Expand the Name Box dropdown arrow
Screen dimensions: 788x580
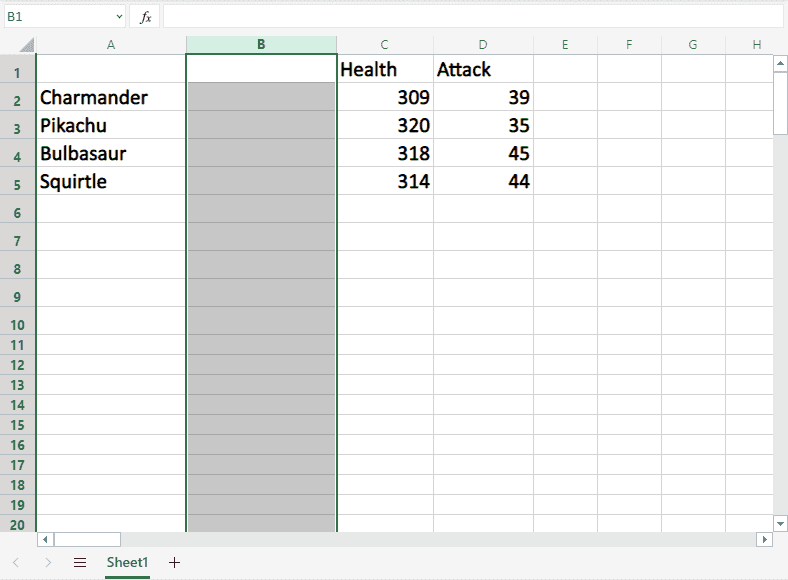tap(118, 17)
